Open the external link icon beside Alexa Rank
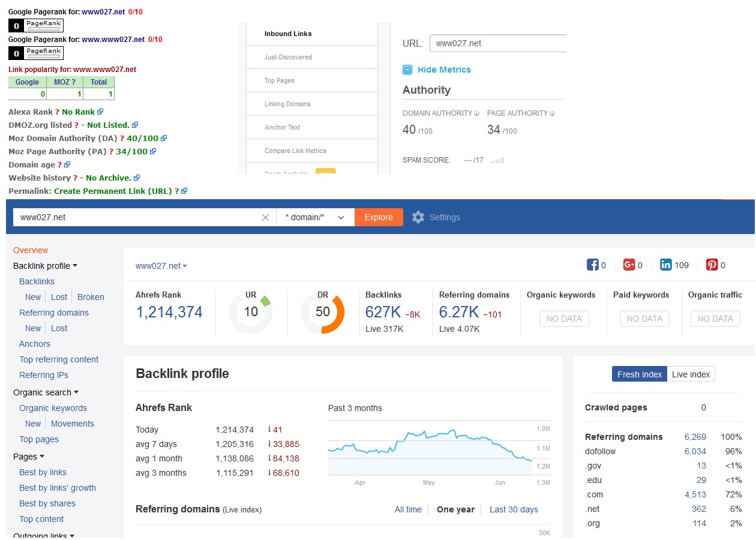756x540 pixels. coord(100,112)
